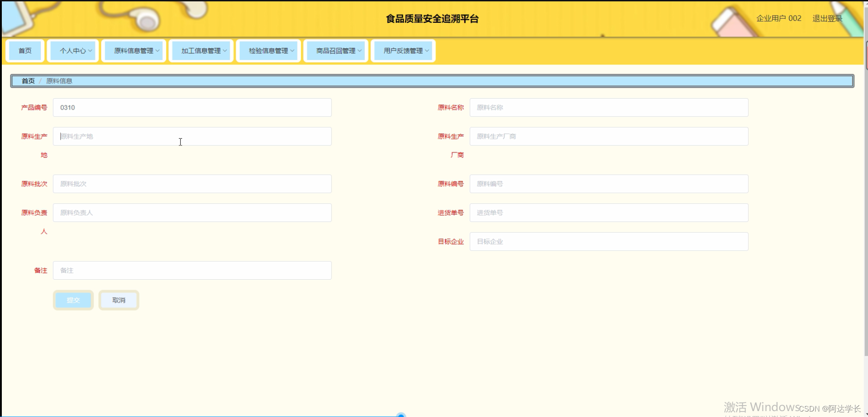Click the 企业用户 002 account label
This screenshot has width=868, height=417.
pyautogui.click(x=778, y=18)
